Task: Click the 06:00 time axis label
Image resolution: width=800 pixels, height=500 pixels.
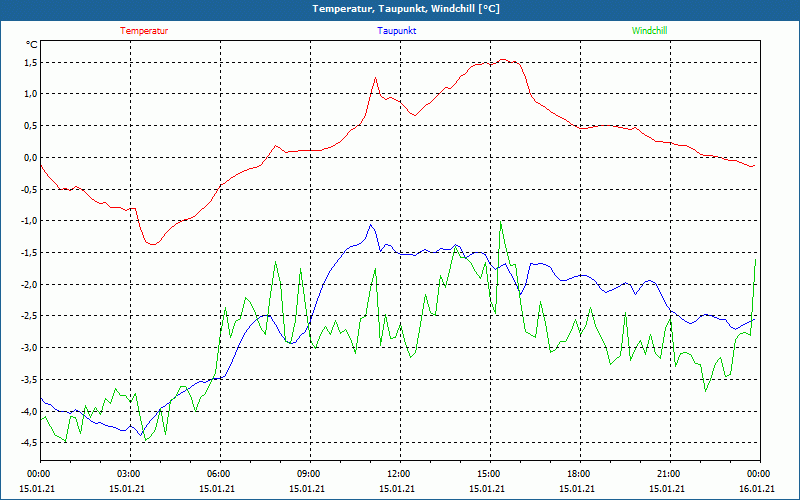Action: 220,473
